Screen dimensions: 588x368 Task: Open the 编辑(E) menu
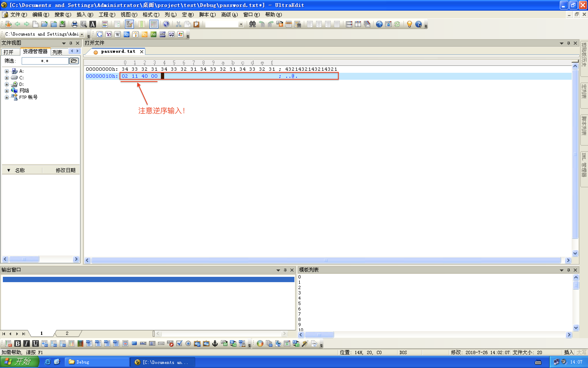pos(41,15)
